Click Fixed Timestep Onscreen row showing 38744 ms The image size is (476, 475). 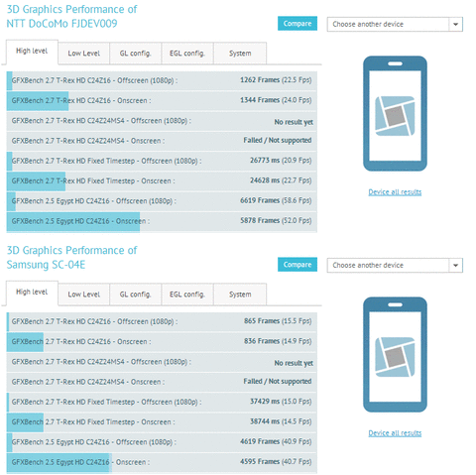point(162,422)
